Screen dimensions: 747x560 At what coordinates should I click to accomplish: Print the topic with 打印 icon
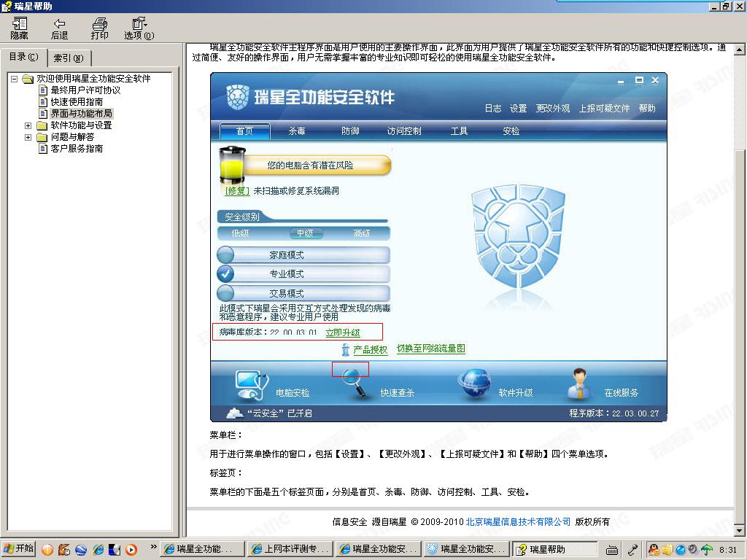pos(99,28)
